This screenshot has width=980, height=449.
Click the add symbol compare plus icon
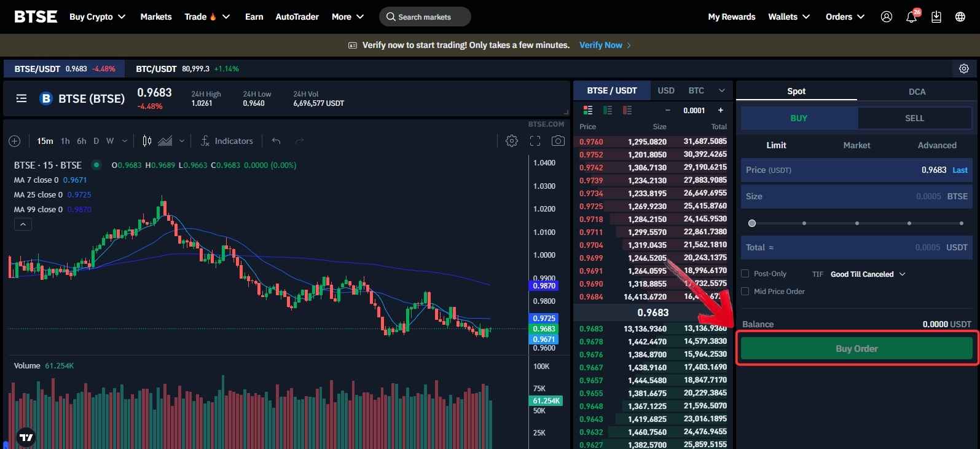(15, 141)
